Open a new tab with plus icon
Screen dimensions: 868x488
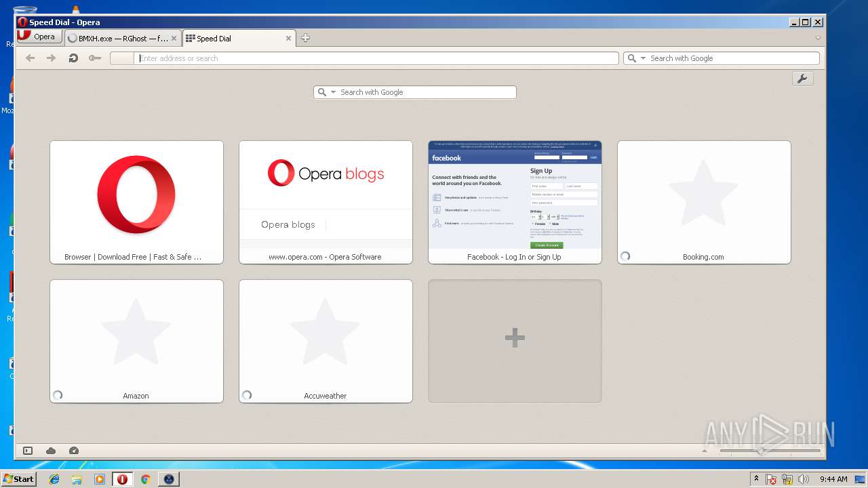[x=305, y=38]
